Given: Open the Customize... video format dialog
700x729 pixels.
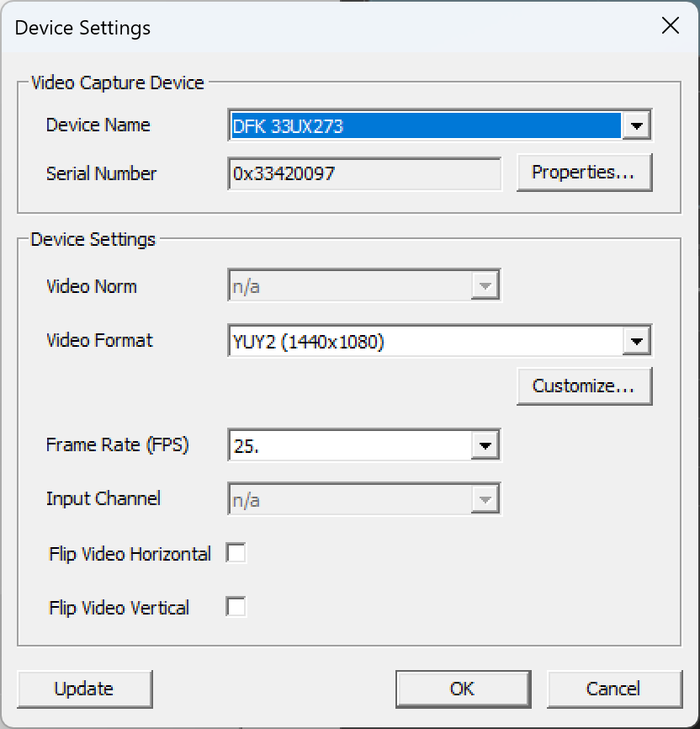Looking at the screenshot, I should pyautogui.click(x=584, y=386).
